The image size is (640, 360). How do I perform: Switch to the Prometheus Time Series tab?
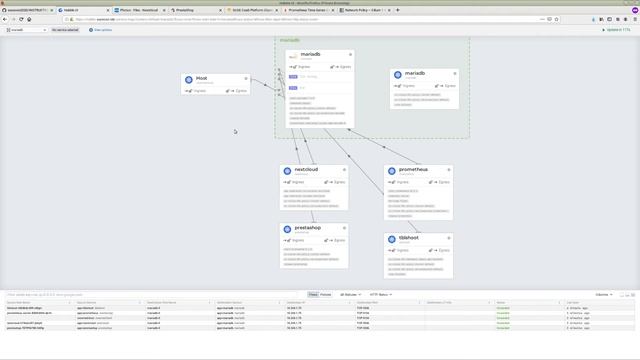pyautogui.click(x=308, y=10)
